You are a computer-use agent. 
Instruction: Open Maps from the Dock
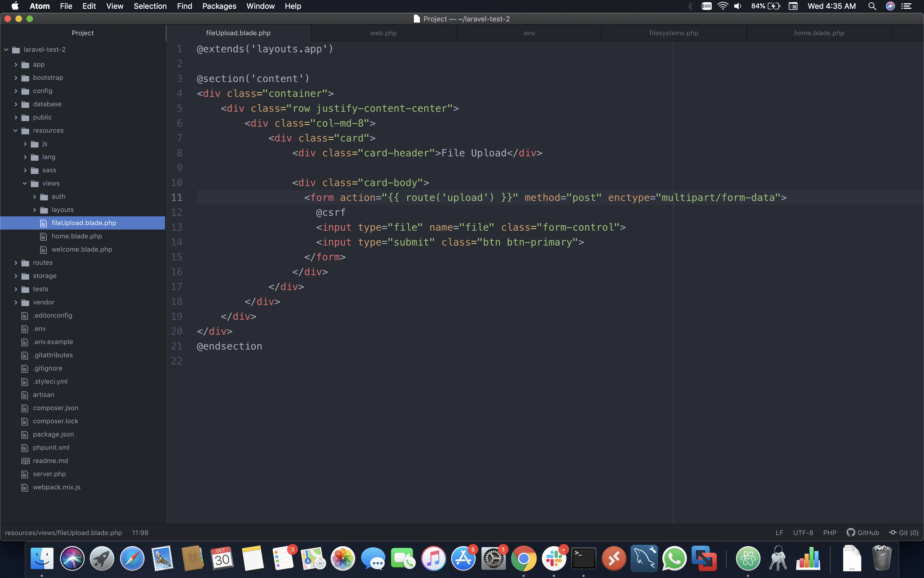(313, 558)
